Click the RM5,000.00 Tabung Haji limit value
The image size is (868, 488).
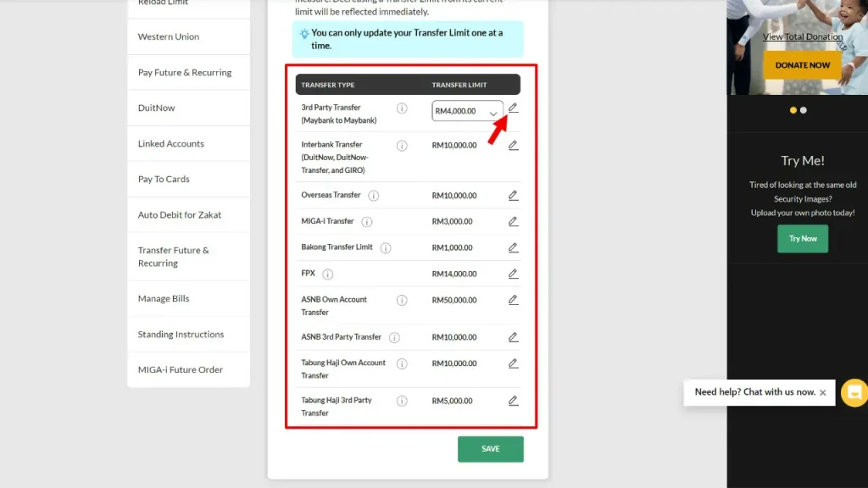point(453,401)
